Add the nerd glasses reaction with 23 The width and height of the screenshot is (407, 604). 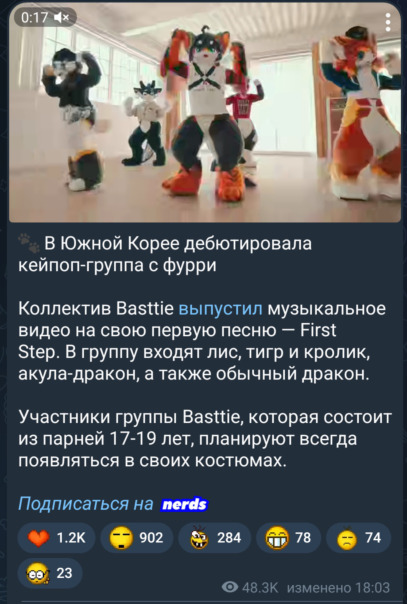click(x=50, y=573)
